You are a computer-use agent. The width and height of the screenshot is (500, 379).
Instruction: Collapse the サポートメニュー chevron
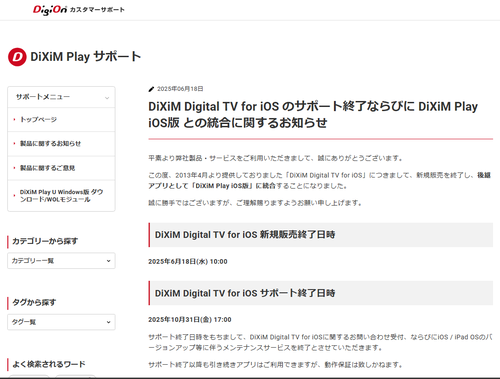click(x=107, y=98)
